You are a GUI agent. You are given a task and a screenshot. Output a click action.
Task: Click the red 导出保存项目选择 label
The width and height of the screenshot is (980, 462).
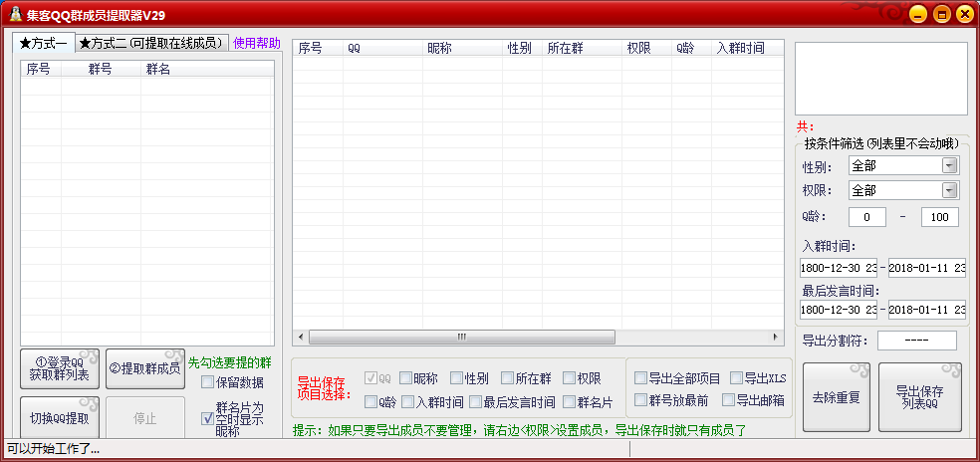pos(325,388)
